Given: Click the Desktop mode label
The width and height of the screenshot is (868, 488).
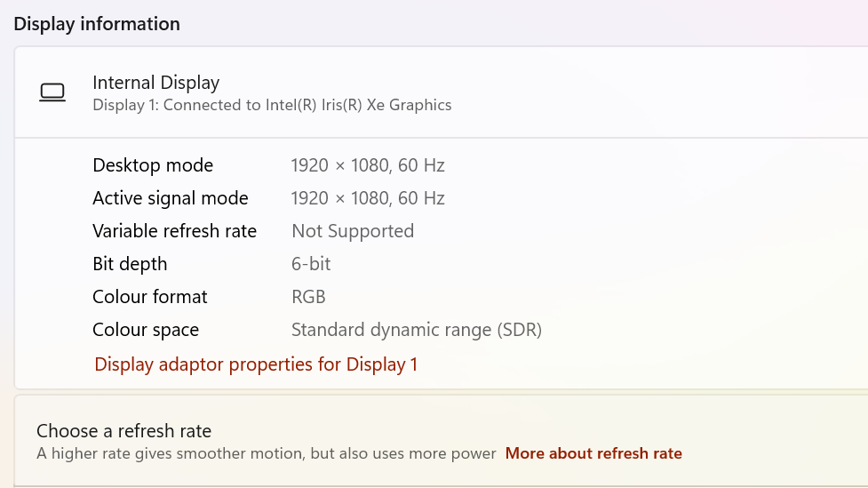Looking at the screenshot, I should pos(153,165).
